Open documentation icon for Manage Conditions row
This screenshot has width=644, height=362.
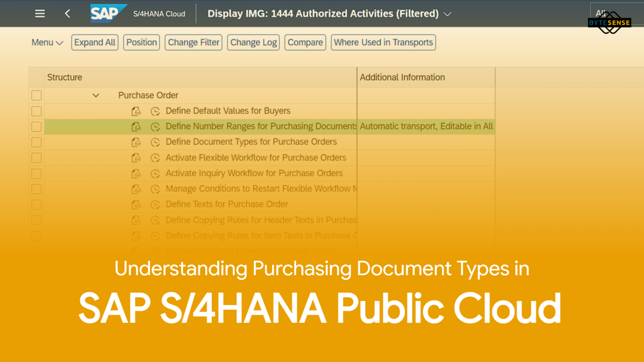click(x=136, y=189)
